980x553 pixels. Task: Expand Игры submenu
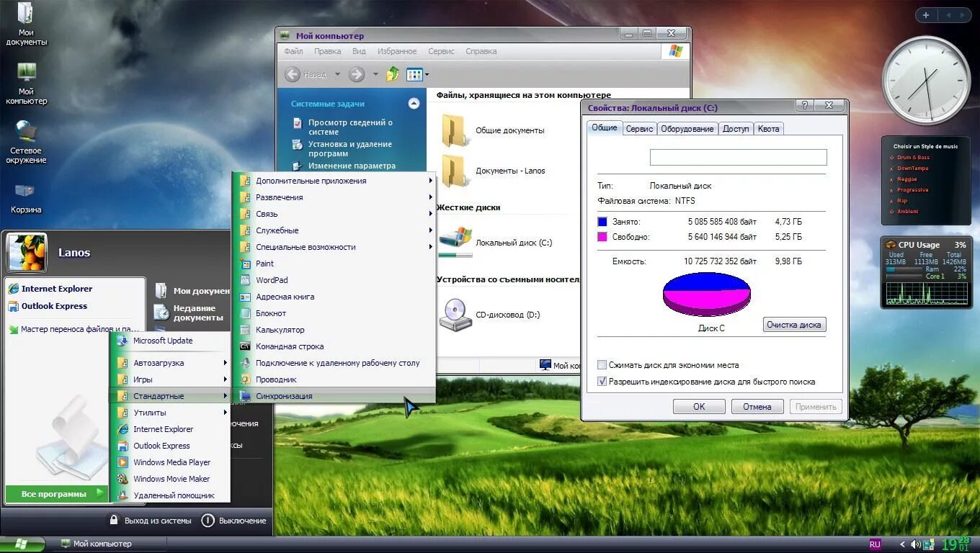click(x=171, y=379)
